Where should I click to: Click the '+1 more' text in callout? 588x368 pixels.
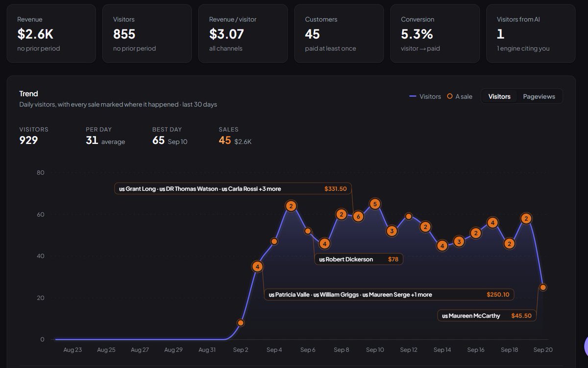pos(421,295)
